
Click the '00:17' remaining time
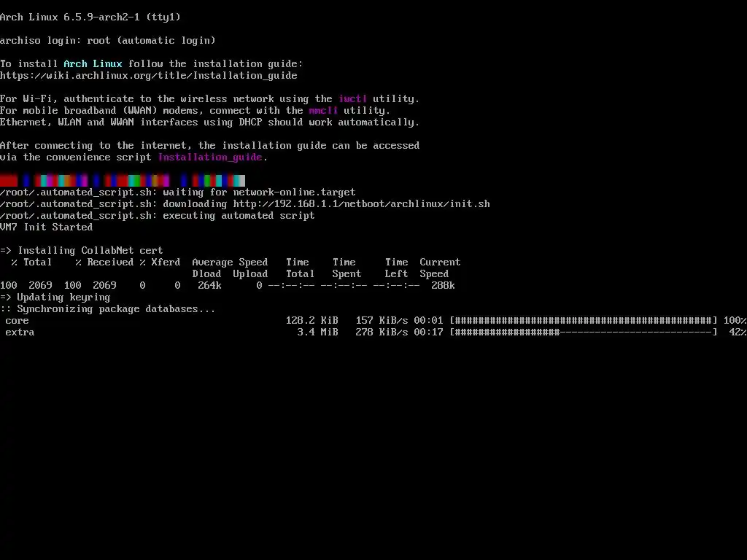click(428, 332)
